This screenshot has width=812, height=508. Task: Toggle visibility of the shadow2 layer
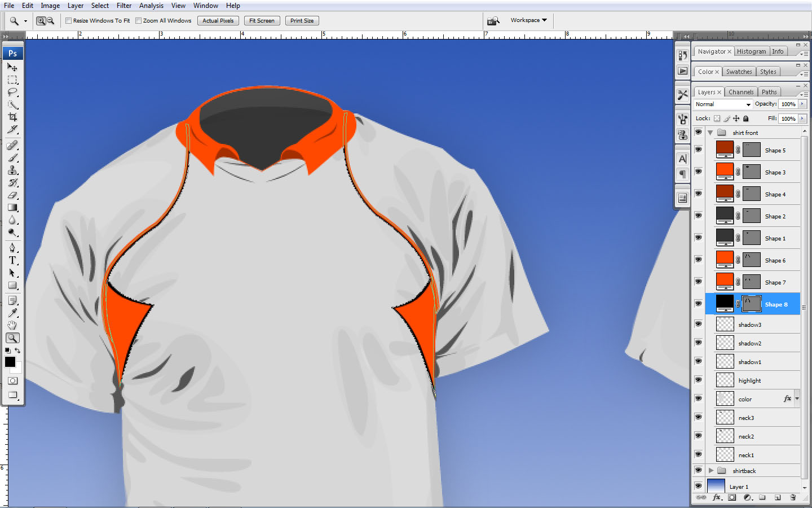click(698, 343)
